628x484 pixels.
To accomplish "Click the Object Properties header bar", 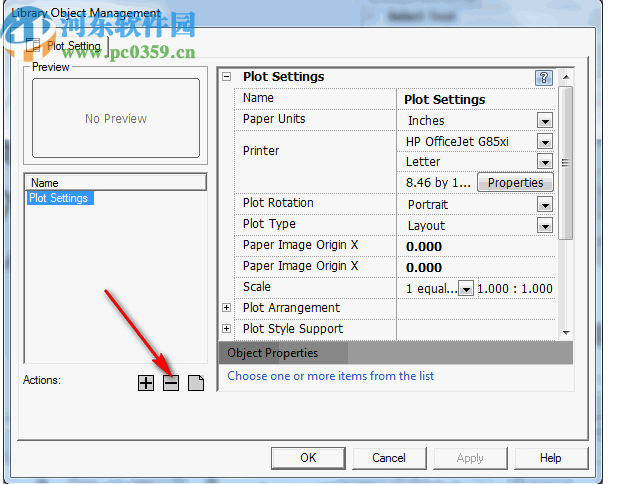I will click(396, 353).
